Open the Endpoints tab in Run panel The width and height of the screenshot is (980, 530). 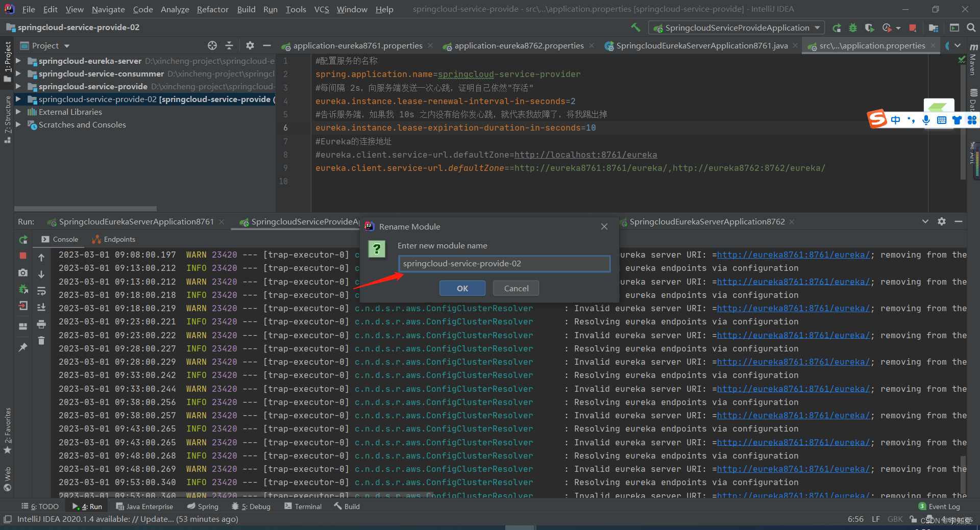pyautogui.click(x=113, y=239)
